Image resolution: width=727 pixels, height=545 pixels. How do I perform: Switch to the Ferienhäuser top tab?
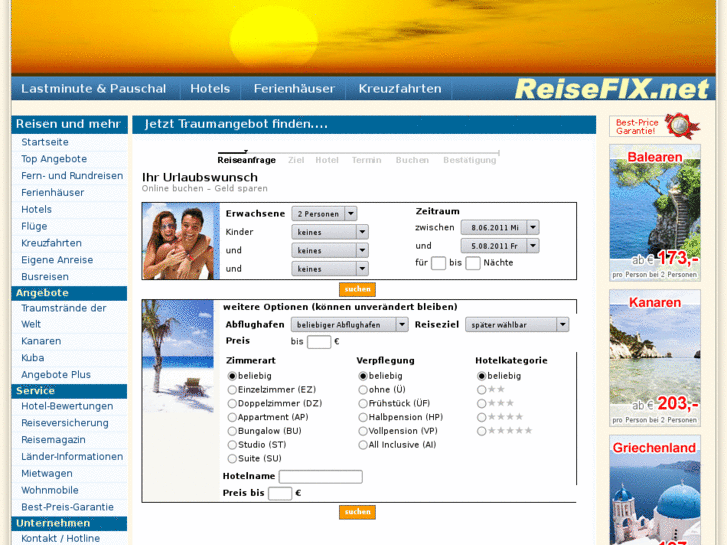tap(294, 89)
